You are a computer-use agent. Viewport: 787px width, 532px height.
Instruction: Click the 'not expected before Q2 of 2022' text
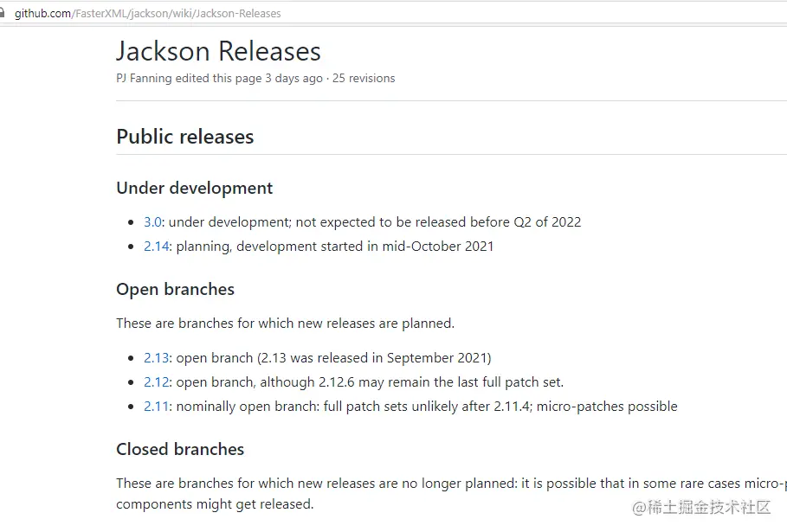click(438, 221)
